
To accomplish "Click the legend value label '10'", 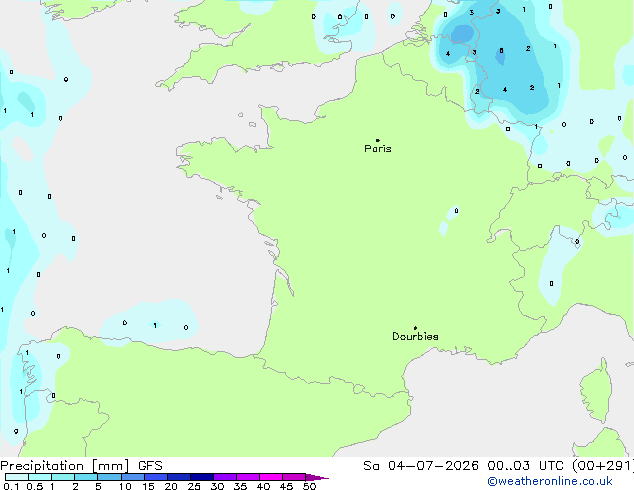I will pos(125,486).
